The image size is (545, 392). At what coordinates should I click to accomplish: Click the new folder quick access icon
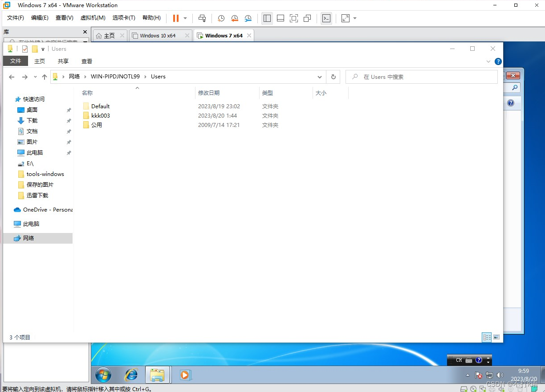(35, 49)
